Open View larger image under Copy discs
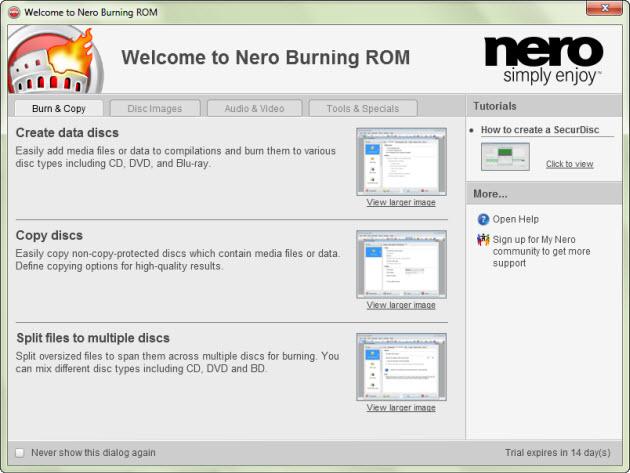The image size is (630, 473). pos(401,305)
